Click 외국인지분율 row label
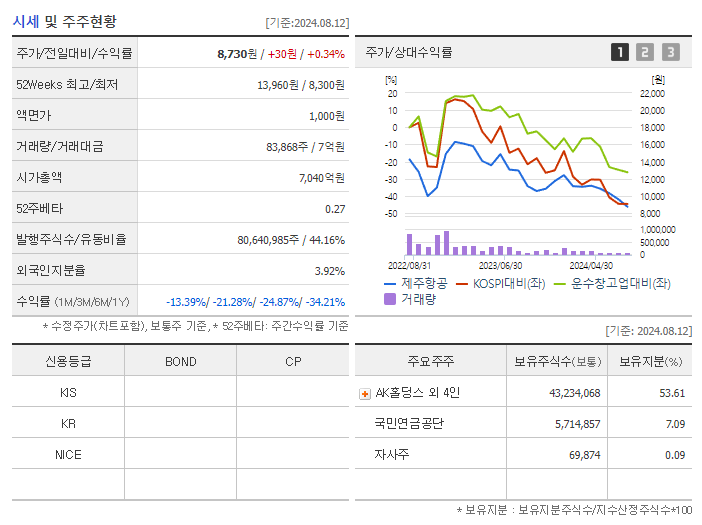This screenshot has width=702, height=525. tap(51, 270)
